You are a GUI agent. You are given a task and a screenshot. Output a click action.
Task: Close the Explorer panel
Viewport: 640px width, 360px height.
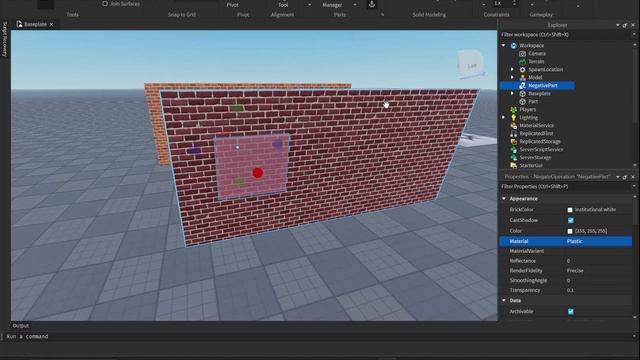pos(633,25)
